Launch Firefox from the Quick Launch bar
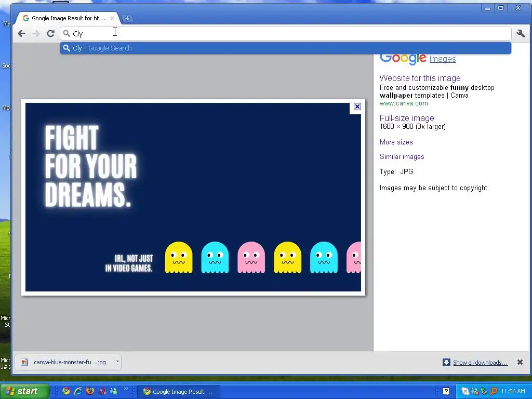Screen dimensions: 532x399 [x=90, y=391]
